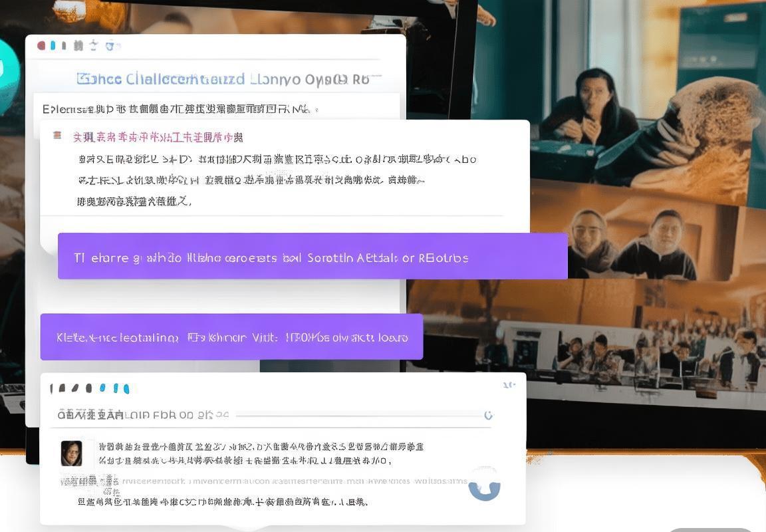Image resolution: width=766 pixels, height=532 pixels.
Task: Click the leftmost dark icon in bottom panel toolbar
Action: (x=53, y=388)
